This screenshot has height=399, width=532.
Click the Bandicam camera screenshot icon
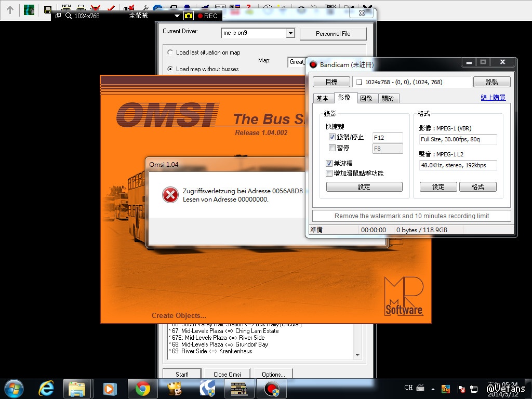coord(189,16)
